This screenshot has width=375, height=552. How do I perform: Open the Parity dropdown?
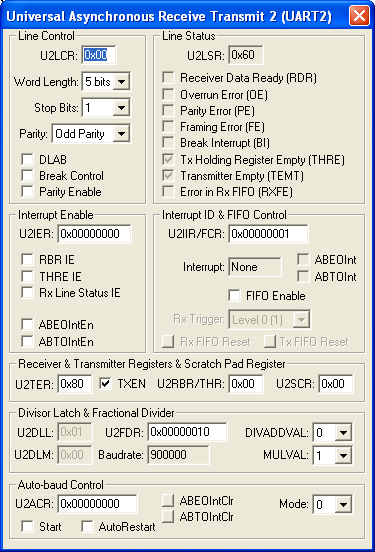(x=91, y=134)
